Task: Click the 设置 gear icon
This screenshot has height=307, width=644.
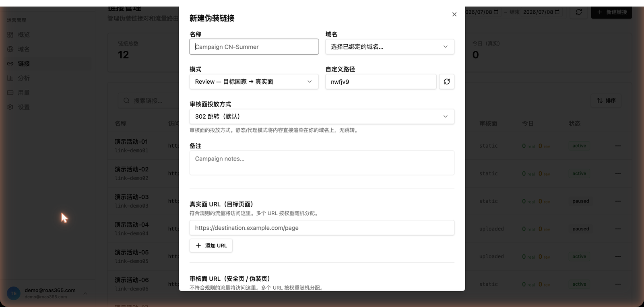Action: 10,107
